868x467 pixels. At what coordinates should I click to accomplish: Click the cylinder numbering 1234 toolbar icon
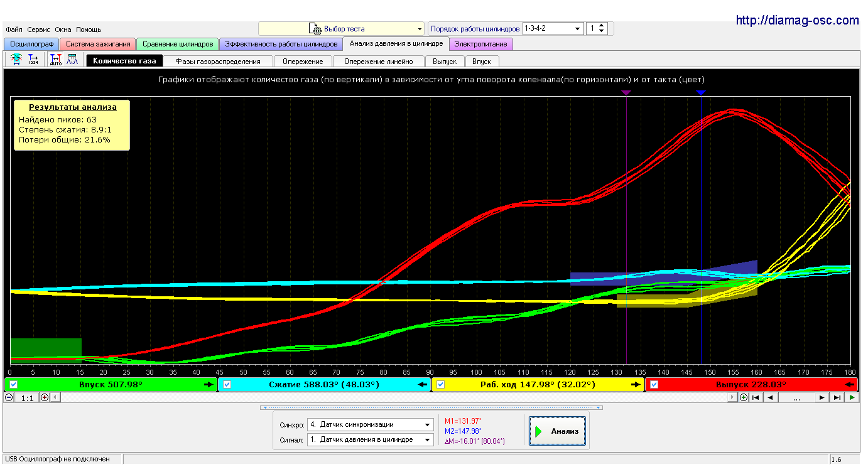point(33,60)
